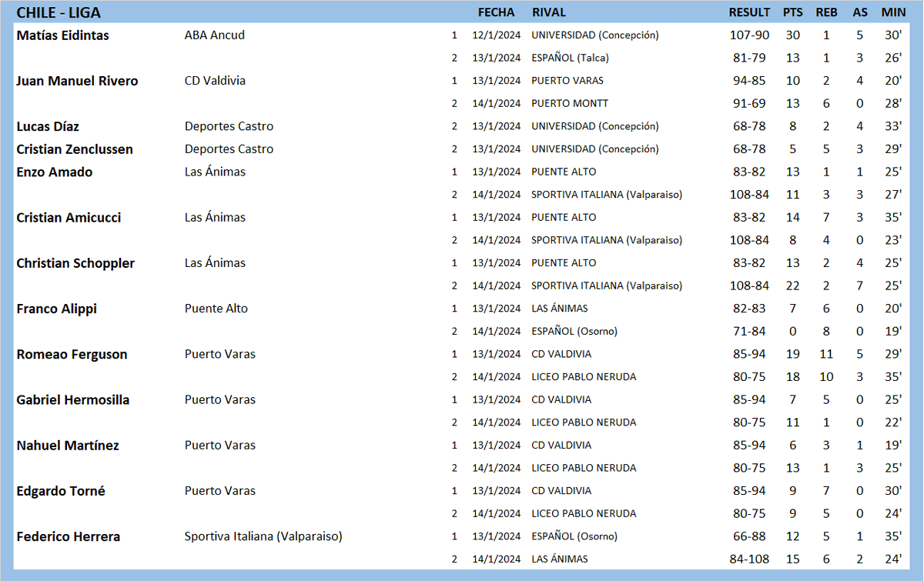924x581 pixels.
Task: Click team name ABA Ancud
Action: point(215,35)
